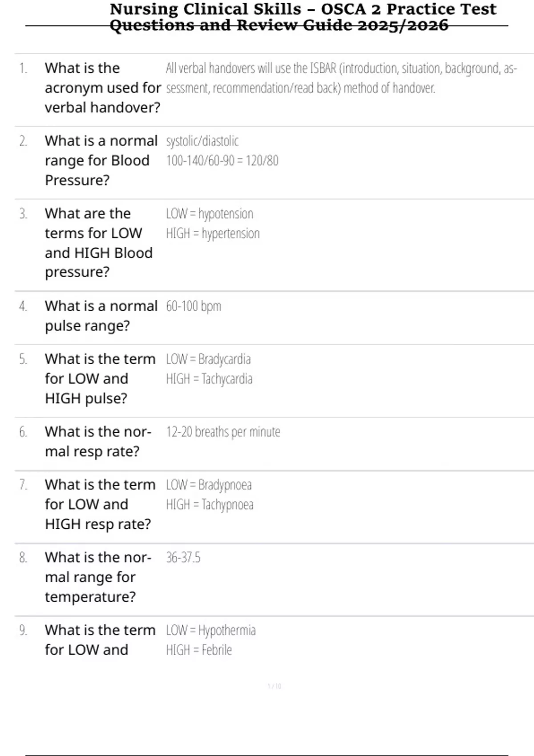The height and width of the screenshot is (756, 534).
Task: Click the '60-100 bpm' answer
Action: pyautogui.click(x=194, y=306)
